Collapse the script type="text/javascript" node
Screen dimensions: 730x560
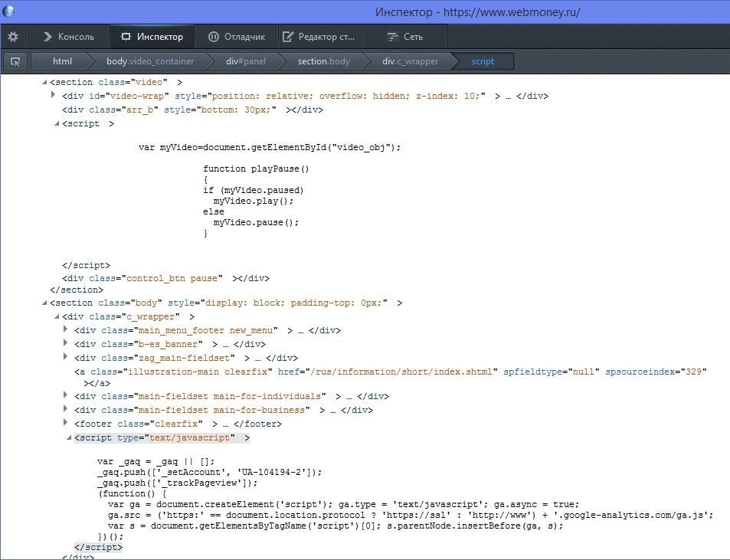pos(68,438)
